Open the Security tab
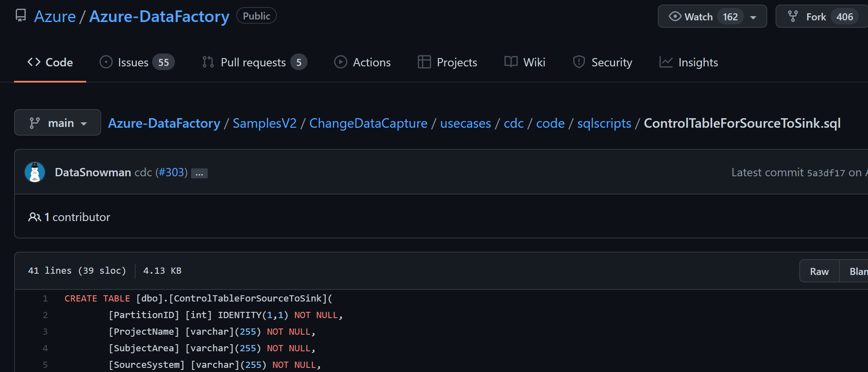 click(603, 62)
